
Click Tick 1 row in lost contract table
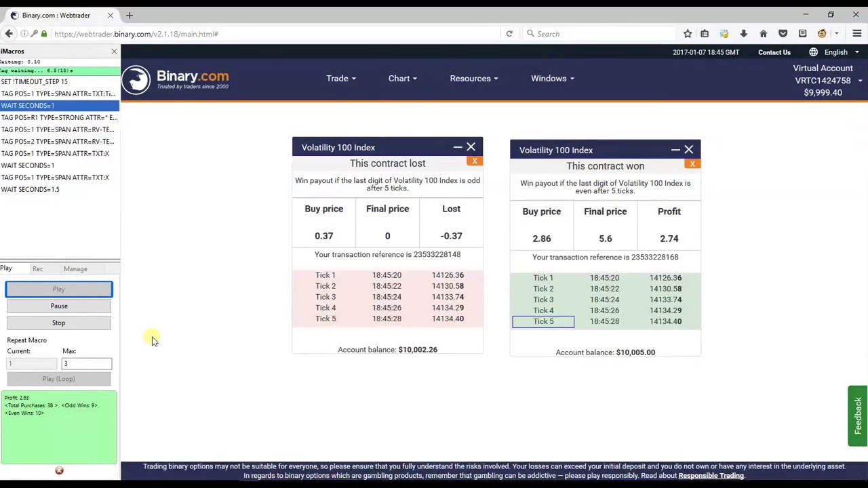(387, 275)
